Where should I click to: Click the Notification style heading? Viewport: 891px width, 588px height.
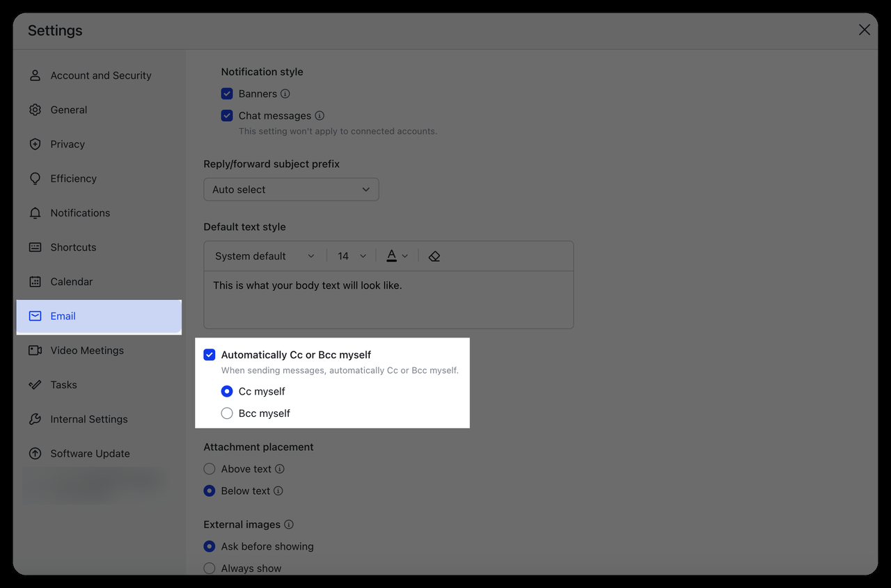click(x=262, y=72)
